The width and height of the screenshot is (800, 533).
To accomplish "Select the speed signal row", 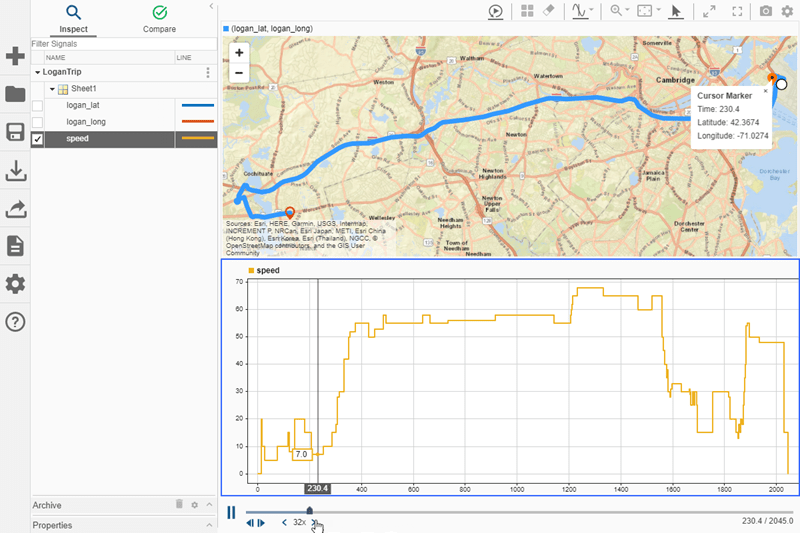I will point(124,139).
